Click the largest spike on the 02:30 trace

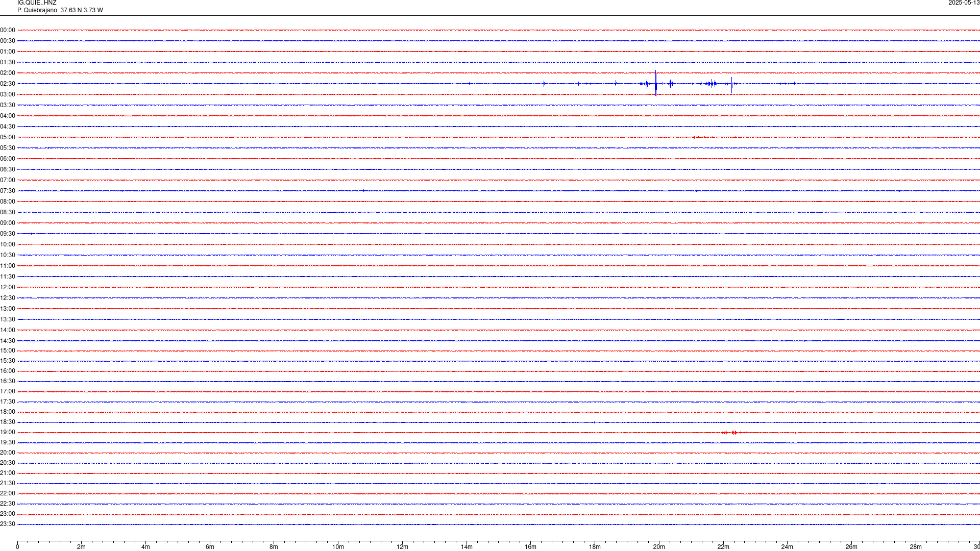click(656, 83)
